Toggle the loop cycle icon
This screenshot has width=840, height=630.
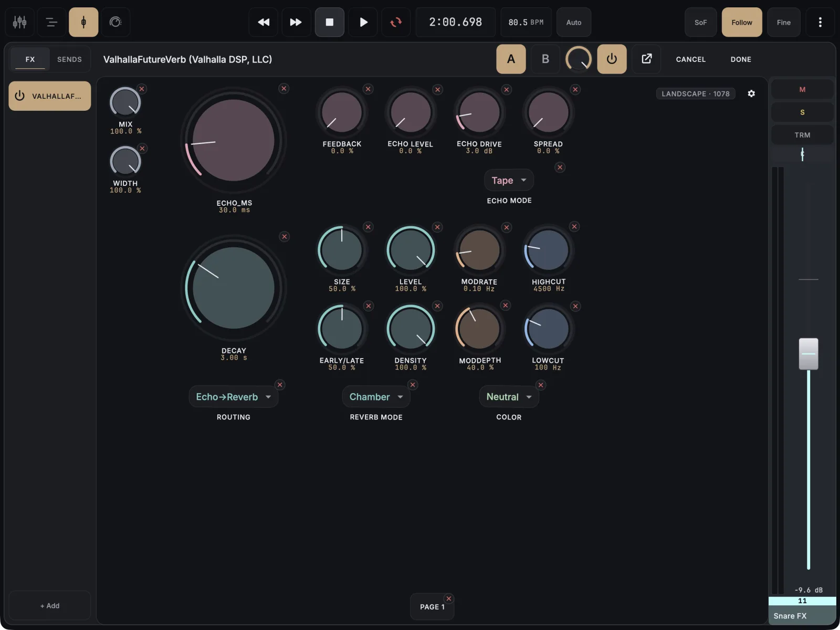[x=396, y=22]
